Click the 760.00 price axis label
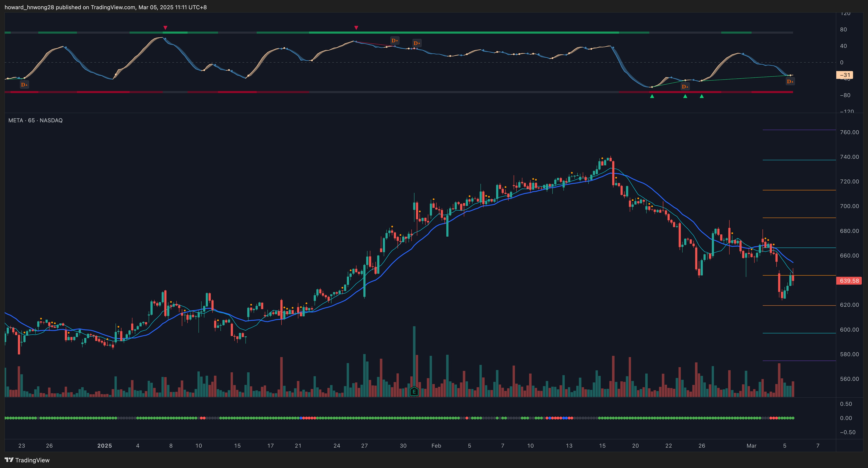The image size is (868, 468). pyautogui.click(x=849, y=132)
